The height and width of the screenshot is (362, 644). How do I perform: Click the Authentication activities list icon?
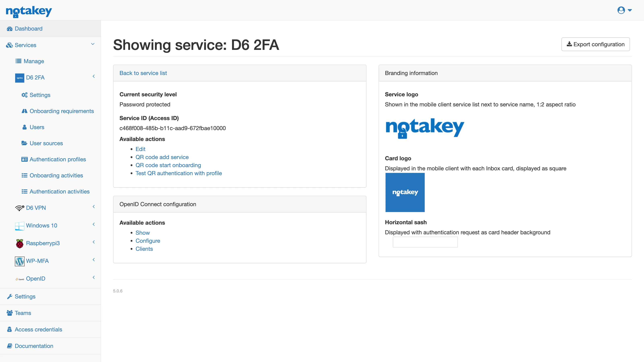tap(25, 192)
